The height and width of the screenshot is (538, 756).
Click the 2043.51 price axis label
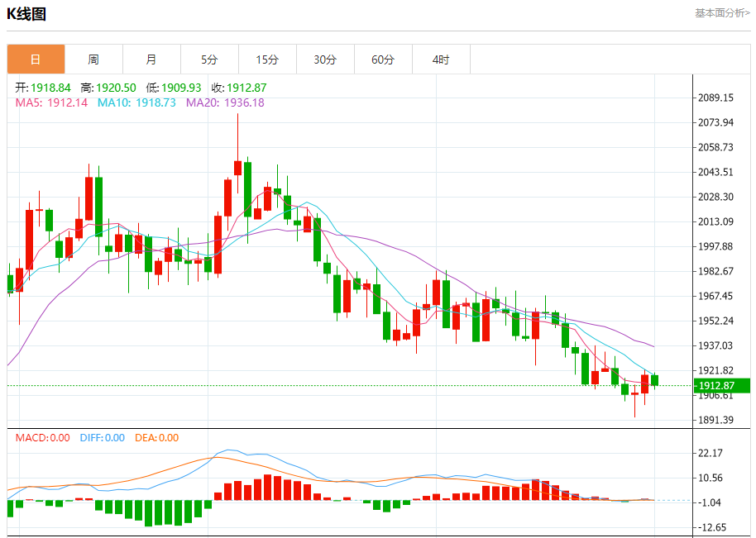tap(715, 172)
